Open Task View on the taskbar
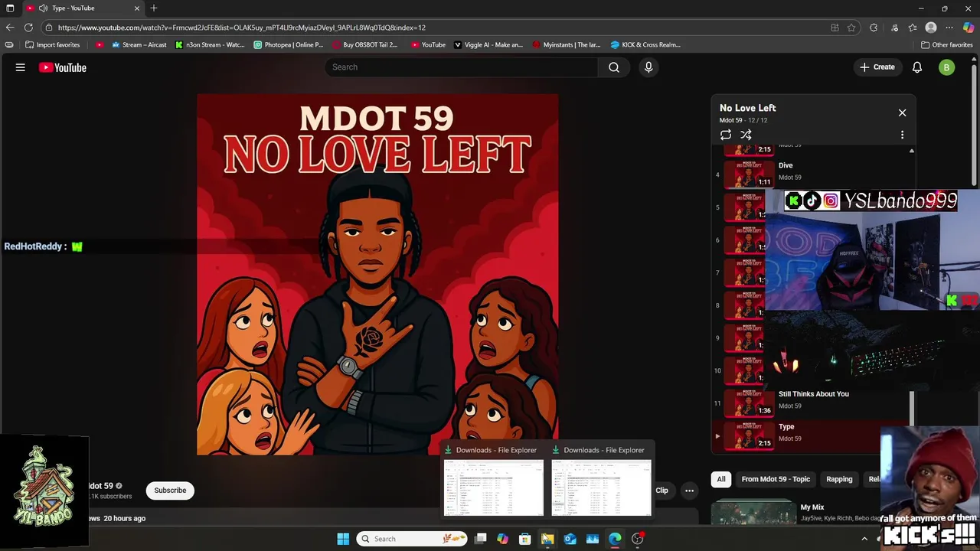 tap(480, 539)
